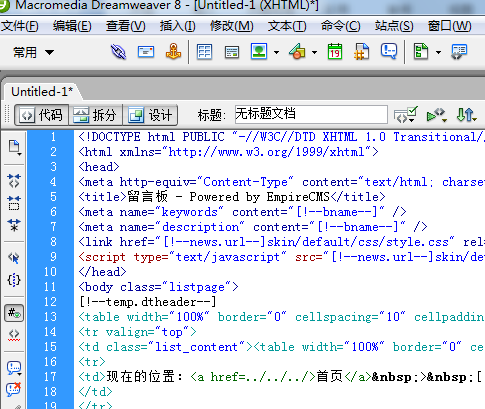This screenshot has width=485, height=409.
Task: Insert a Comment icon
Action: tap(389, 52)
